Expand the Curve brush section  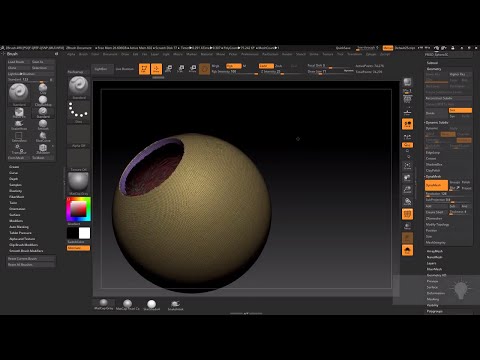(x=14, y=173)
